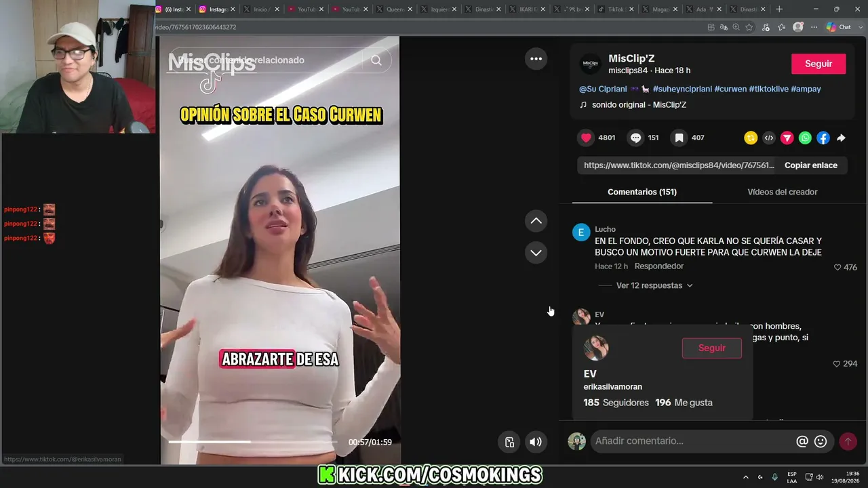Open the taskbar microphone tray icon
The height and width of the screenshot is (488, 868).
tap(775, 477)
